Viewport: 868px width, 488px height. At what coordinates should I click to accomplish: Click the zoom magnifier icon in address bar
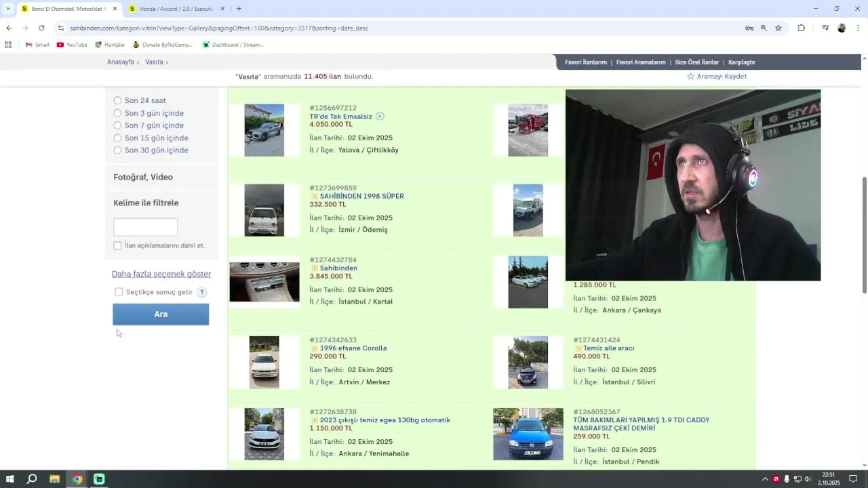click(x=764, y=28)
